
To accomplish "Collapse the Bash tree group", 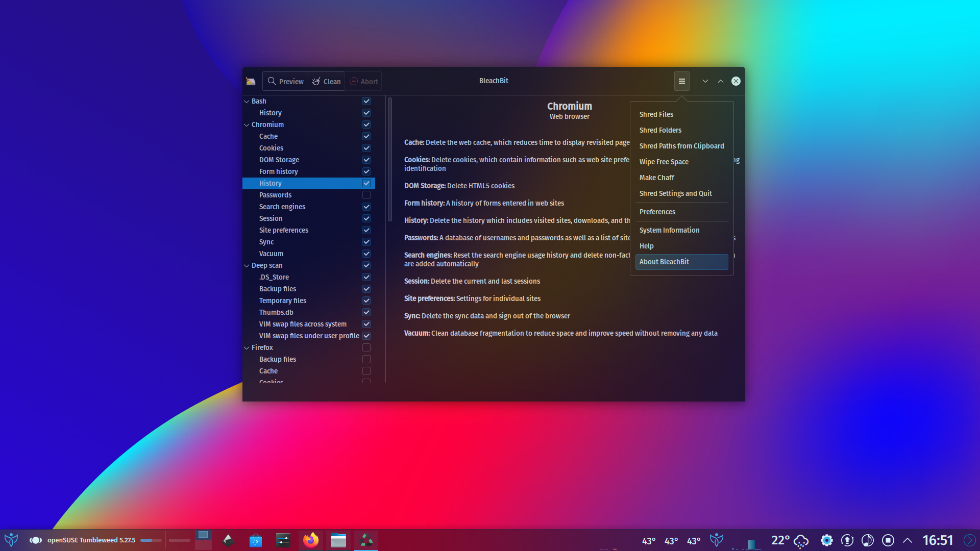I will pos(247,102).
